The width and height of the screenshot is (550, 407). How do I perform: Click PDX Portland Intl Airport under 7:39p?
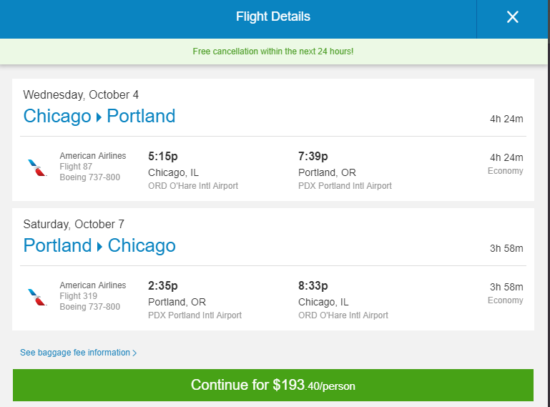pos(345,186)
